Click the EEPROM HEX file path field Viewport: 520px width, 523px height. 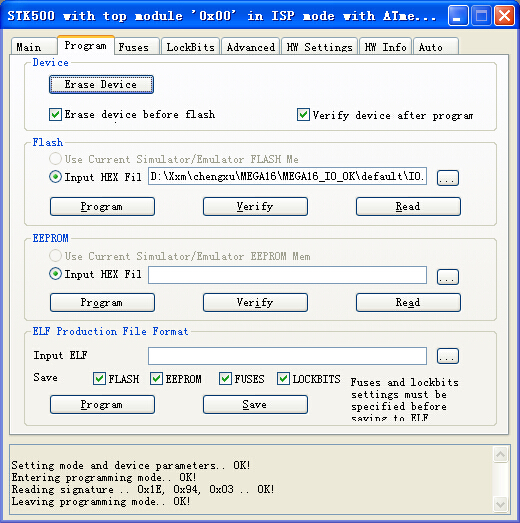click(x=287, y=275)
